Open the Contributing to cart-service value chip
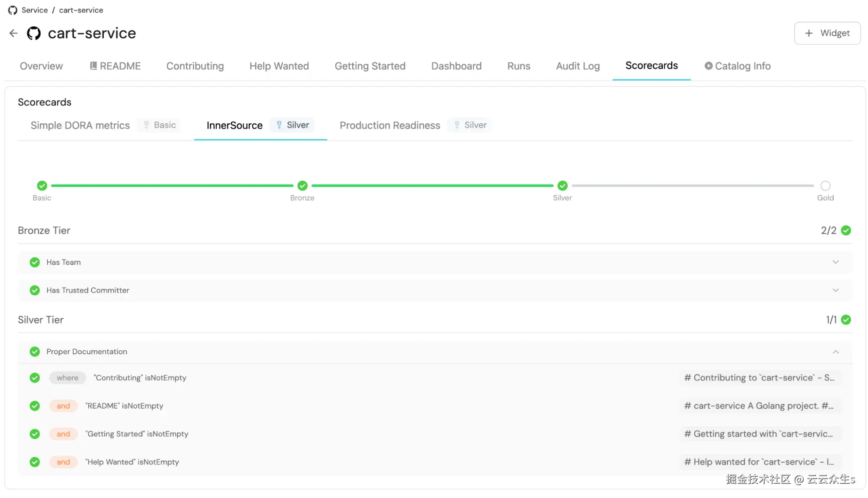The image size is (868, 498). 759,378
